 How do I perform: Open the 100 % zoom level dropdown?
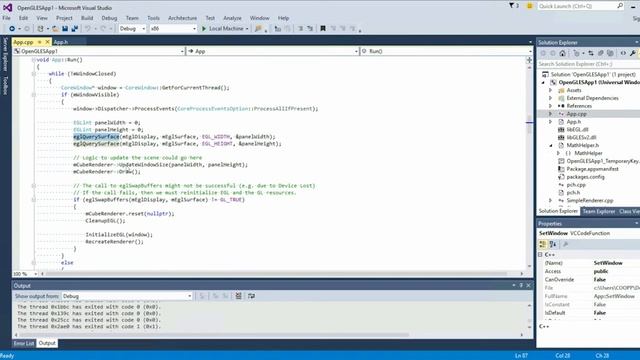click(25, 274)
